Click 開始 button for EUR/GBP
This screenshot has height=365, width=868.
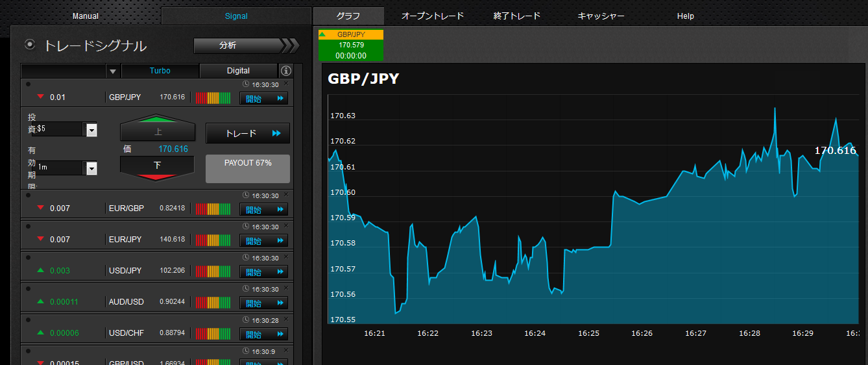coord(264,210)
